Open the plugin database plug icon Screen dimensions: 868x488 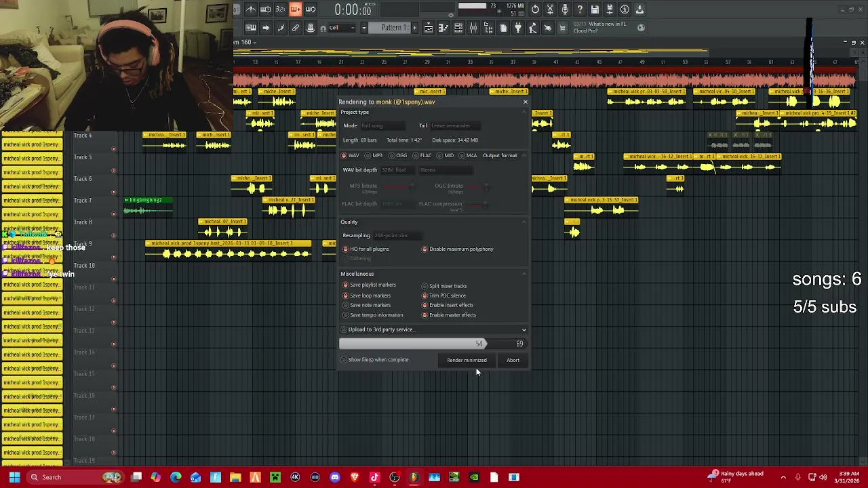tap(518, 28)
